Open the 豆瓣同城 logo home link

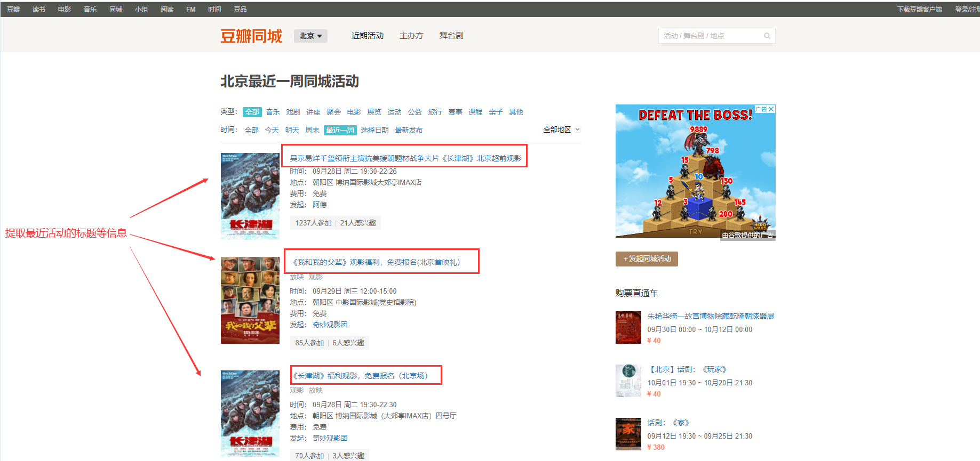(x=251, y=36)
